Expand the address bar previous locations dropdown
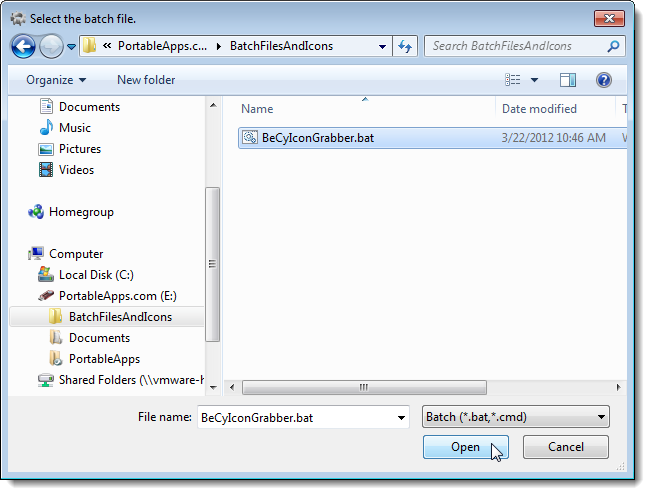This screenshot has height=495, width=650. (x=382, y=47)
